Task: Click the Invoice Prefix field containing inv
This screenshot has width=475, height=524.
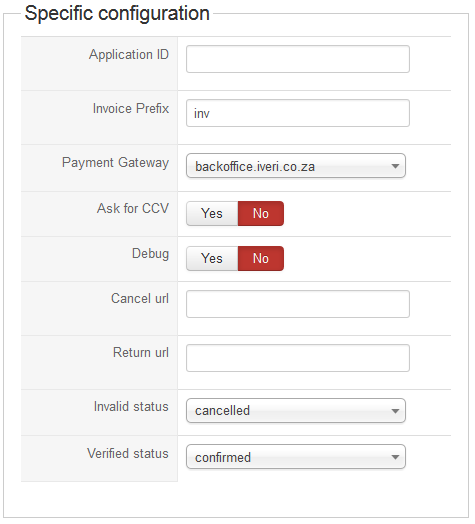Action: click(298, 113)
